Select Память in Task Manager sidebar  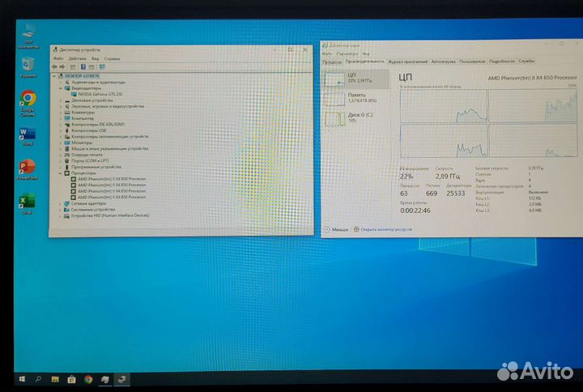[x=356, y=98]
